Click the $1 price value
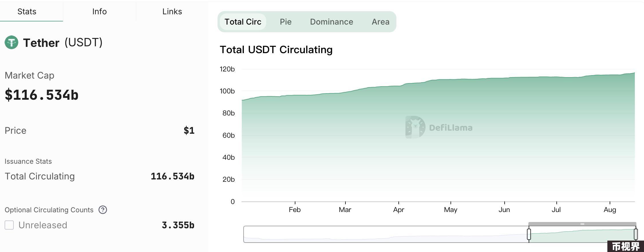Viewport: 644px width, 252px height. [189, 131]
